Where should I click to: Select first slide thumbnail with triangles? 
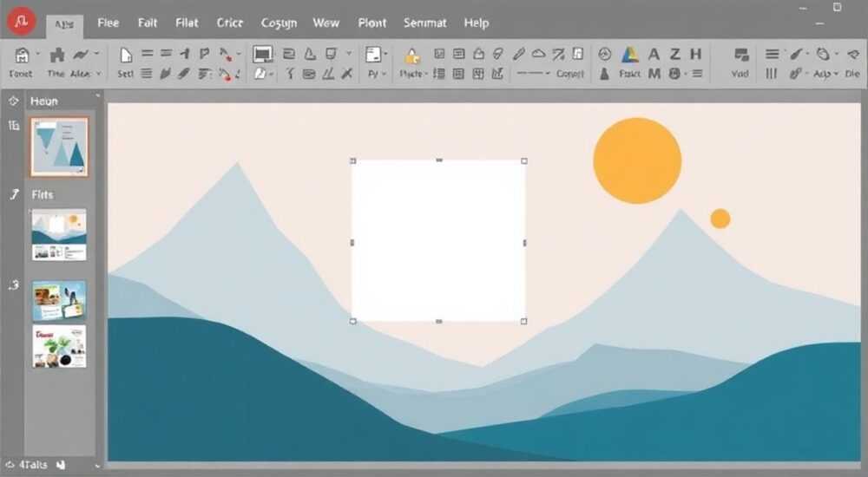click(x=59, y=147)
